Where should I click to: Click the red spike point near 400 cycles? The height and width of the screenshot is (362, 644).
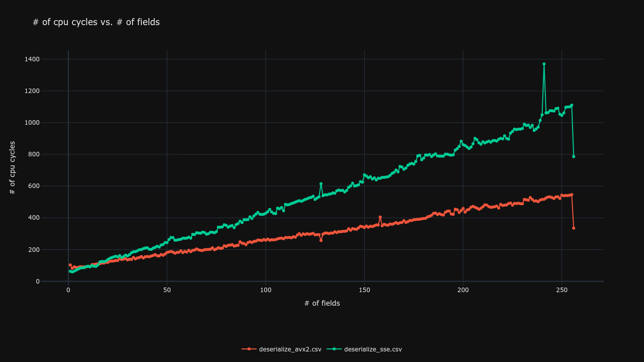pyautogui.click(x=380, y=217)
